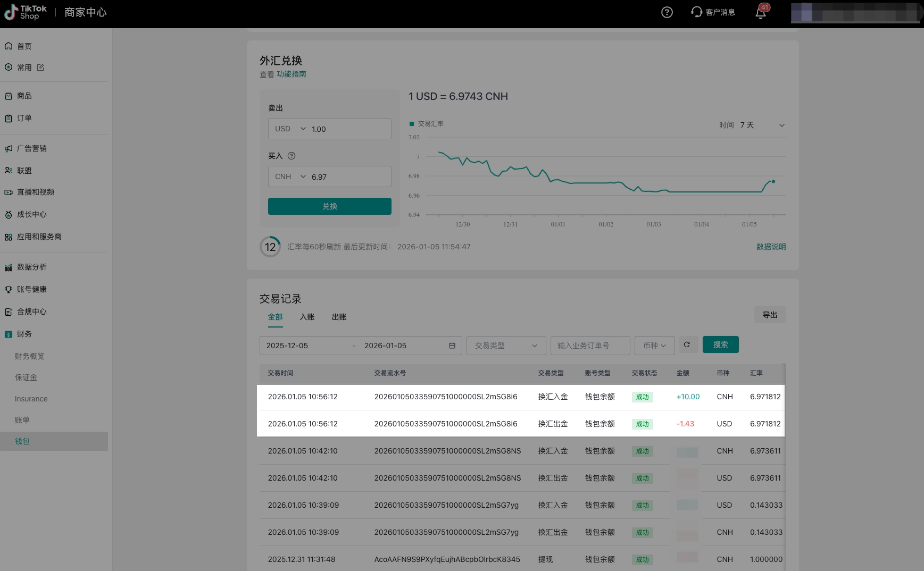Open calendar icon in date range field
This screenshot has width=924, height=571.
pyautogui.click(x=452, y=346)
